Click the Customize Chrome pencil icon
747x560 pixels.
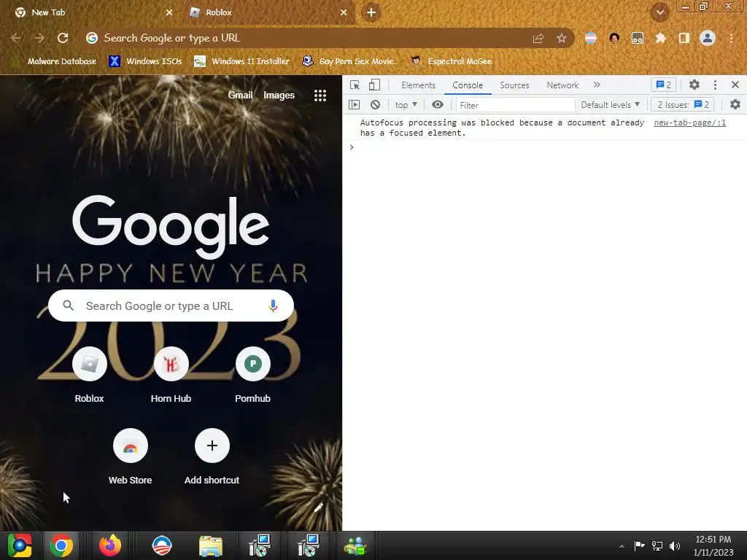click(x=319, y=507)
